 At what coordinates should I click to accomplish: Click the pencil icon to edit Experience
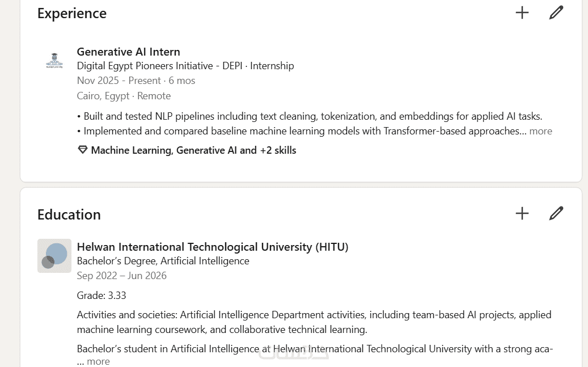pos(556,12)
